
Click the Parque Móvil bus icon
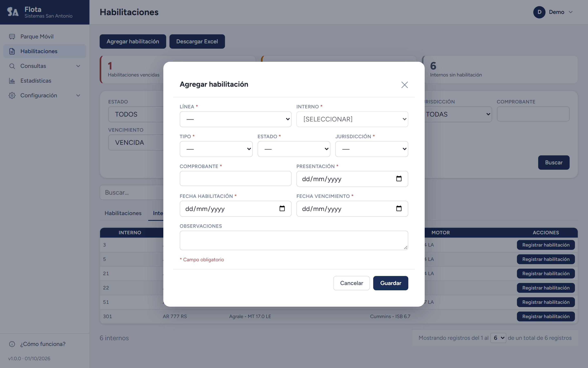click(12, 37)
